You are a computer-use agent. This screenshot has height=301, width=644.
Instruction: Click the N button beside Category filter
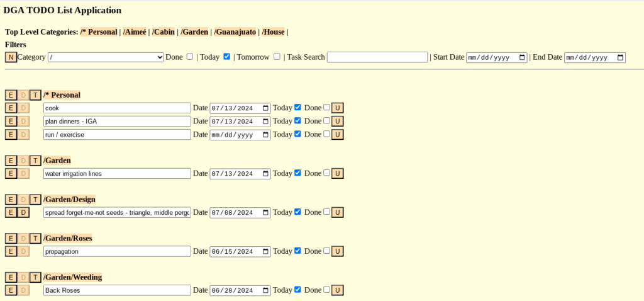11,57
